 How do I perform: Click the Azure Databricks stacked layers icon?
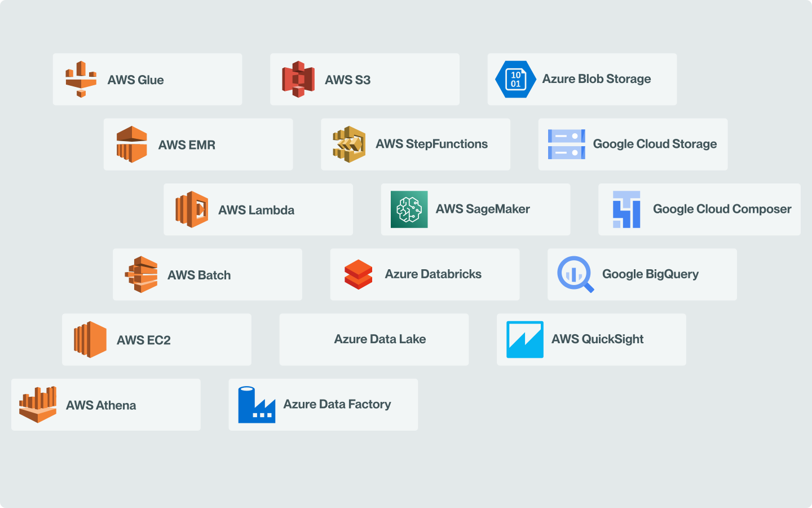point(358,274)
